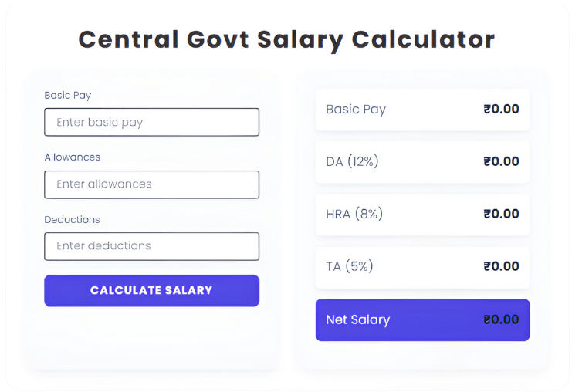Click the Basic Pay ₹0.00 result amount
The height and width of the screenshot is (392, 582).
501,109
